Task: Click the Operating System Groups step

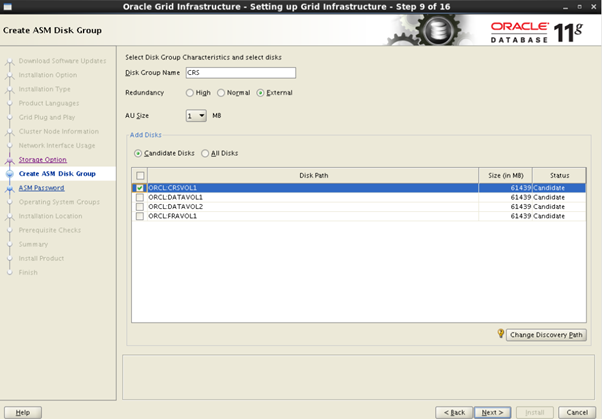Action: (x=59, y=202)
